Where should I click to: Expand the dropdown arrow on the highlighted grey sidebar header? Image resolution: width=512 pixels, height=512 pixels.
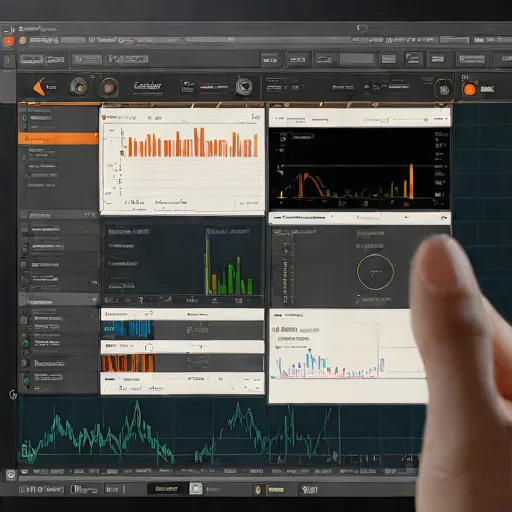click(x=94, y=300)
